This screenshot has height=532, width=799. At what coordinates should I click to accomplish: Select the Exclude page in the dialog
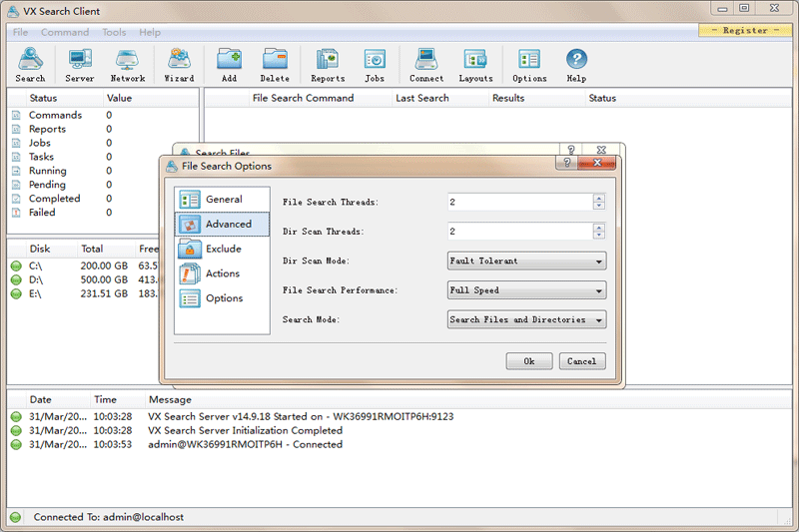(222, 249)
